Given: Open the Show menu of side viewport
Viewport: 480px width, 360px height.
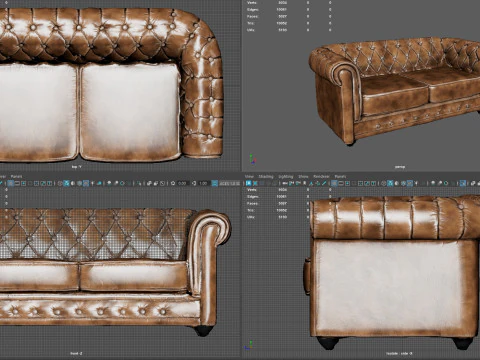Looking at the screenshot, I should pyautogui.click(x=303, y=176).
